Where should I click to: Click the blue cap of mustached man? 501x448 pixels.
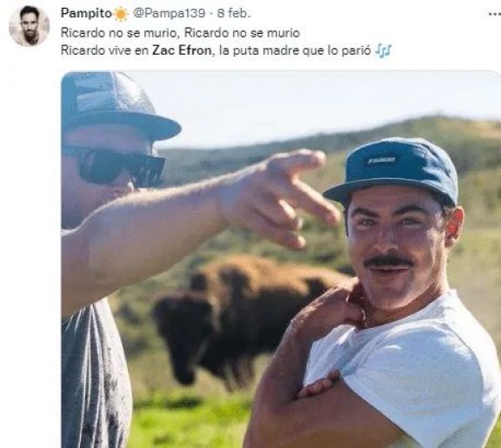(395, 171)
